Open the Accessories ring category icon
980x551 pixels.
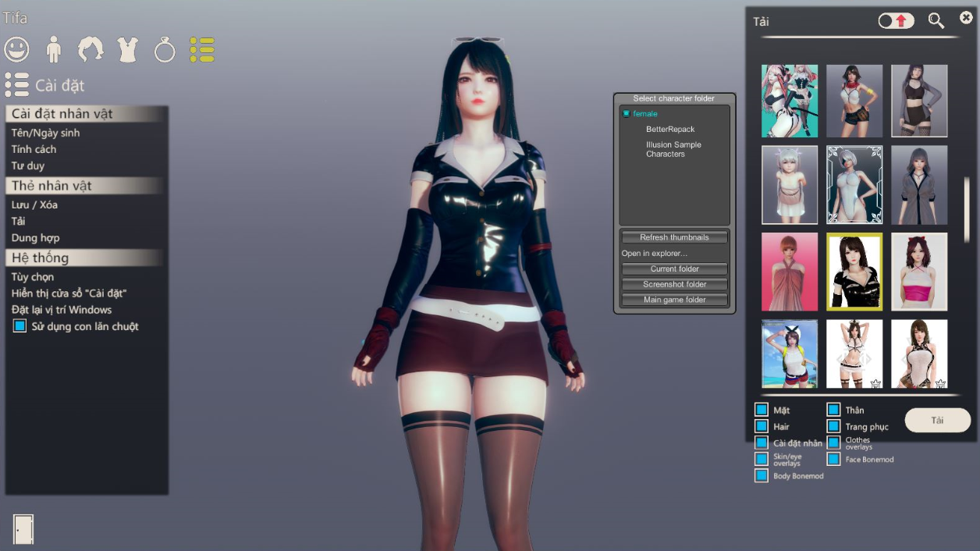pos(165,49)
